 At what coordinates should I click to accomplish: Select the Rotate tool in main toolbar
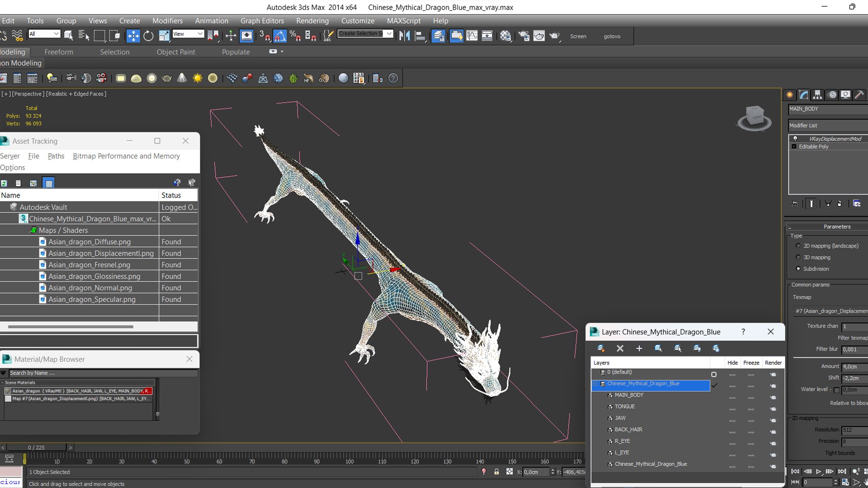(148, 36)
